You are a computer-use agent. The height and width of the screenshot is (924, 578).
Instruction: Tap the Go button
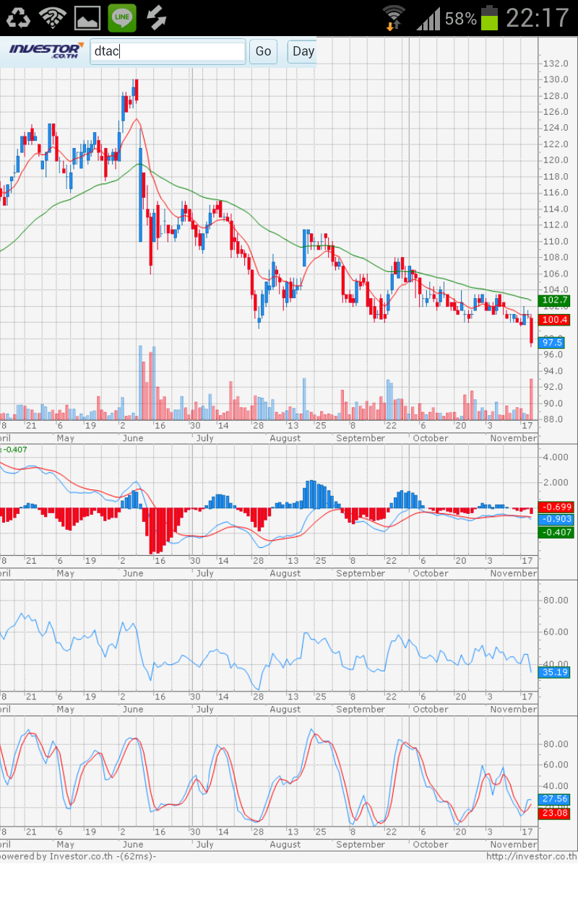tap(263, 51)
